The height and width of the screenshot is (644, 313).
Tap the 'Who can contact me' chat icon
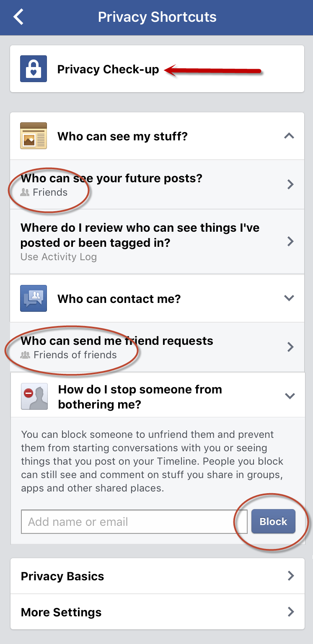34,298
